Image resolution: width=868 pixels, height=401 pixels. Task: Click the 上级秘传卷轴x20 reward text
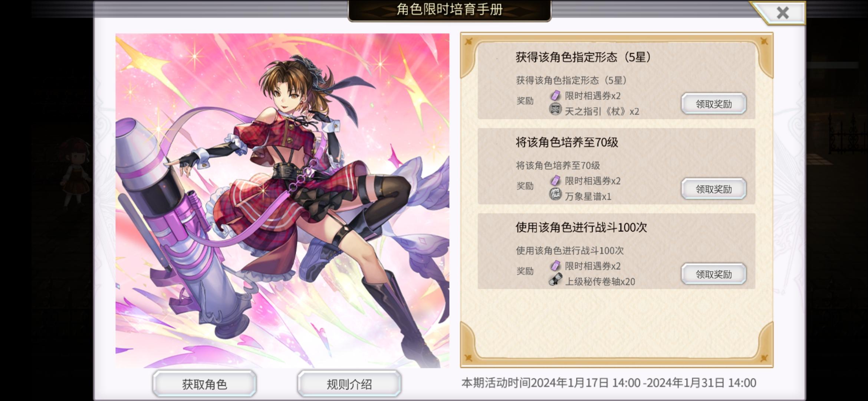[x=600, y=281]
